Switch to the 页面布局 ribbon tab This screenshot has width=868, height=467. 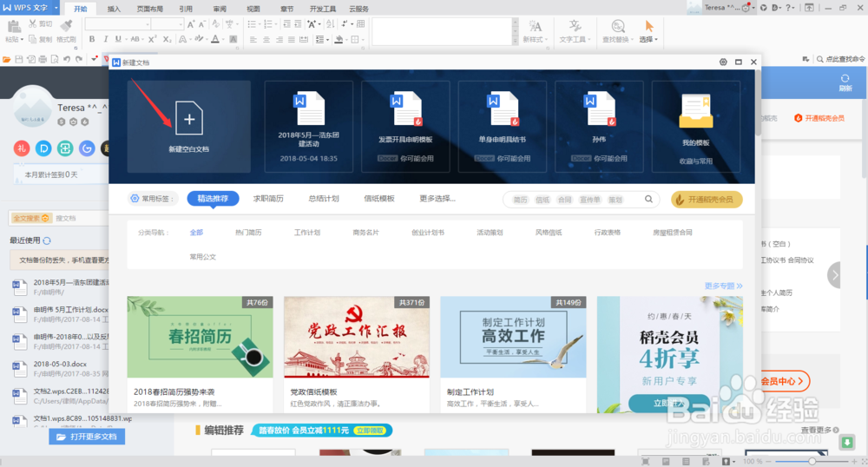[150, 9]
